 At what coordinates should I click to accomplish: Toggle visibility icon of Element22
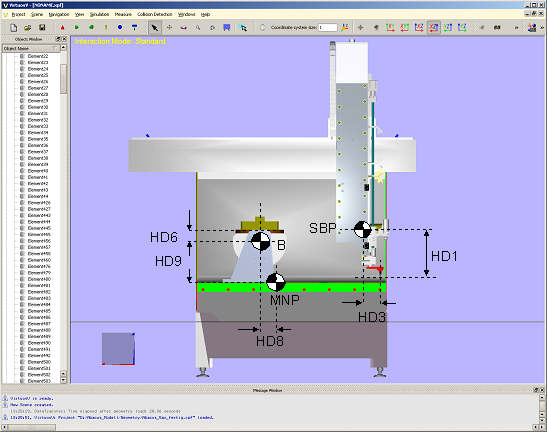[23, 56]
